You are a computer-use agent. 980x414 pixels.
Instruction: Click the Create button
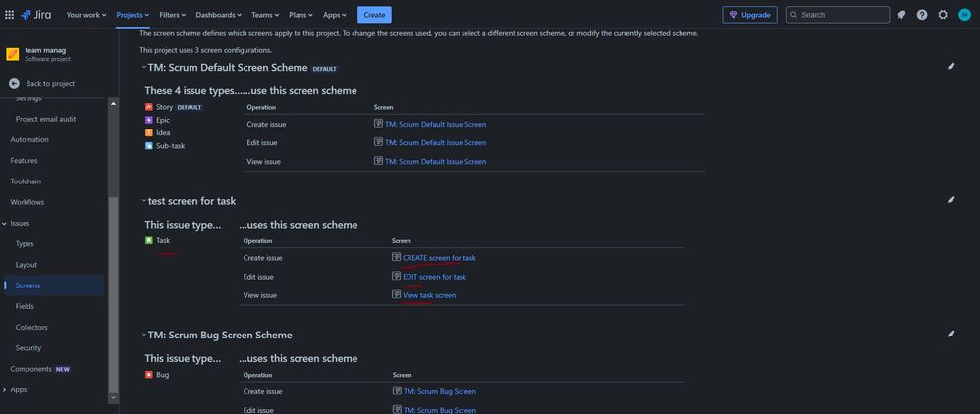[374, 15]
